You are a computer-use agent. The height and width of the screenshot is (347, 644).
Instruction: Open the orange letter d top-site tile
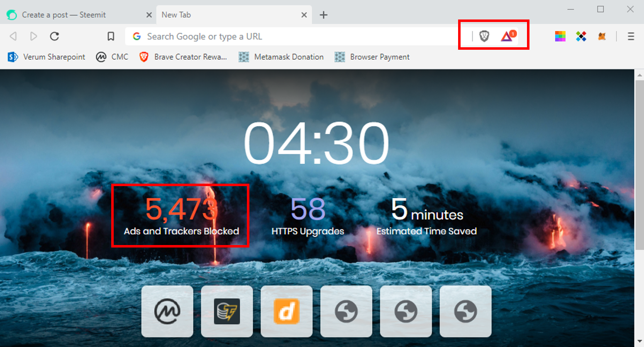287,311
